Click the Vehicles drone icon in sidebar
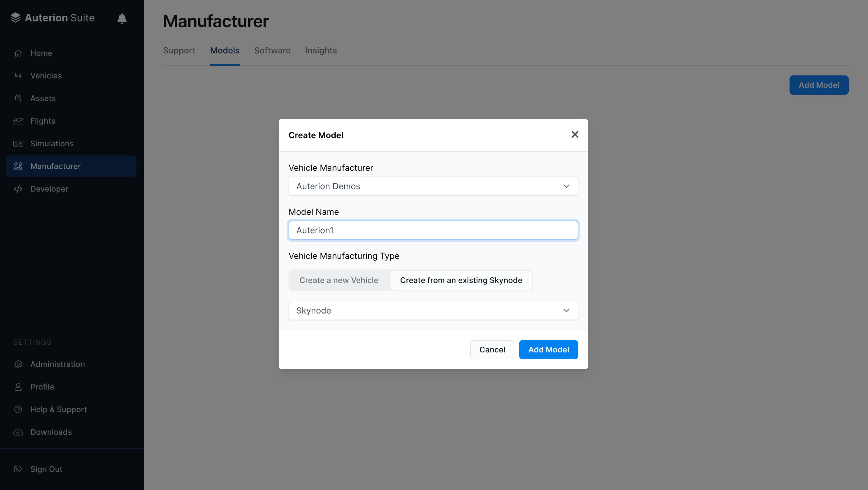The height and width of the screenshot is (490, 868). pos(18,76)
